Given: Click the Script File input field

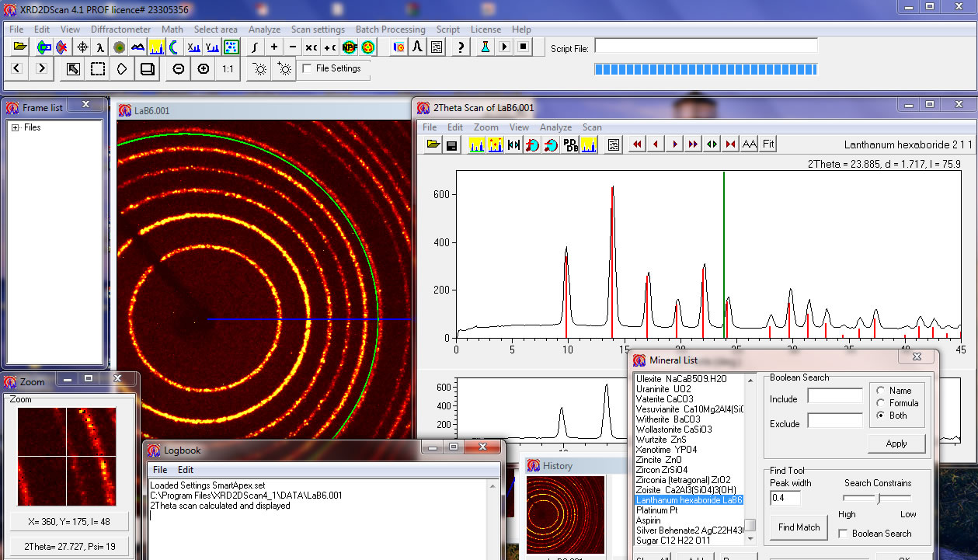Looking at the screenshot, I should (706, 46).
